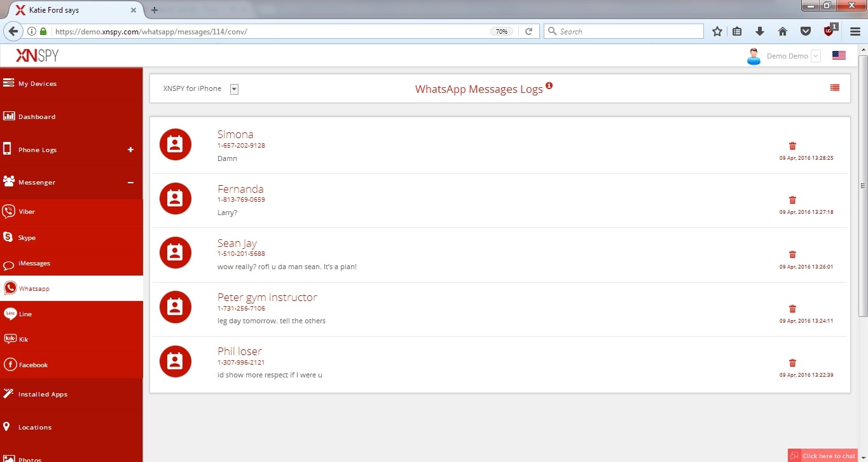Click the XNSPY logo
Image resolution: width=868 pixels, height=462 pixels.
(x=37, y=55)
